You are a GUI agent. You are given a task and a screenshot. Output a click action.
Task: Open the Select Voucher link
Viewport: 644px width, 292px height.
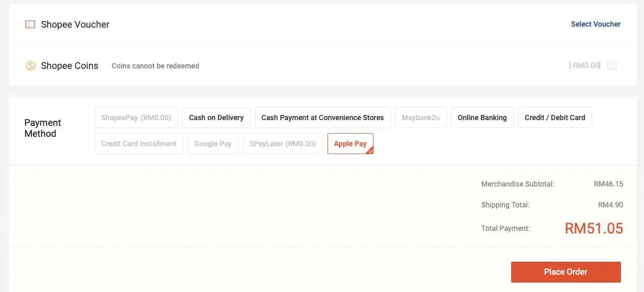click(x=595, y=24)
